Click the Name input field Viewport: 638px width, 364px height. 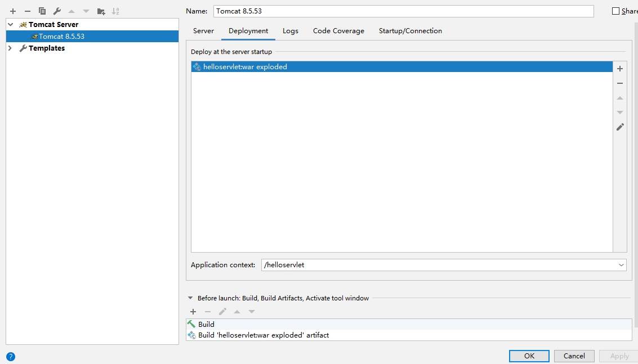403,11
